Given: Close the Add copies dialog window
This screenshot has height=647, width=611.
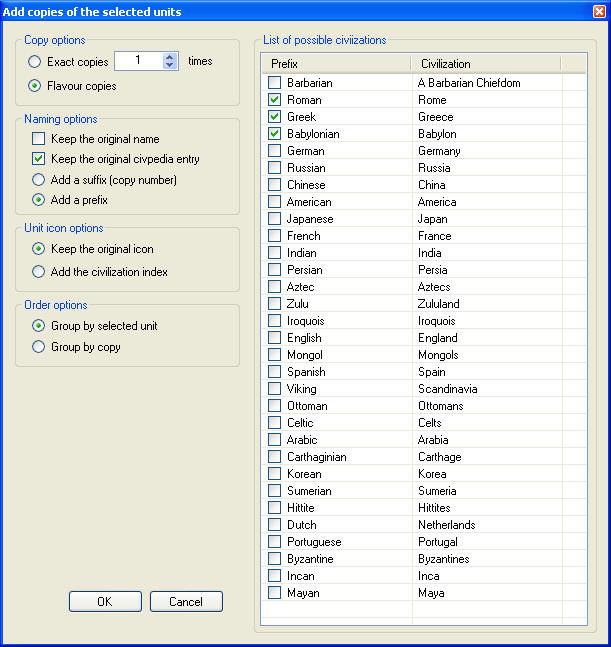Looking at the screenshot, I should pos(599,11).
